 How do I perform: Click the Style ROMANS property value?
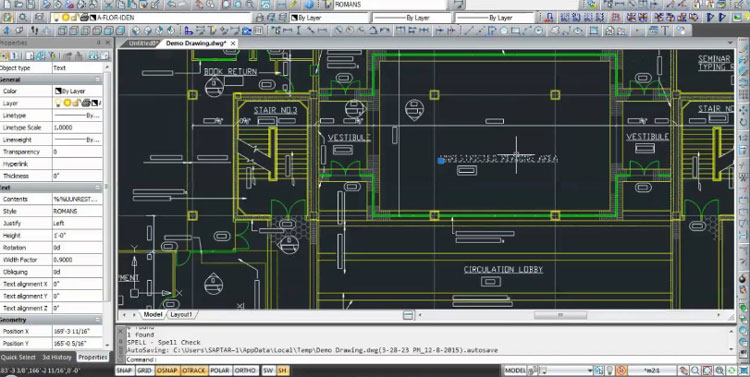77,211
